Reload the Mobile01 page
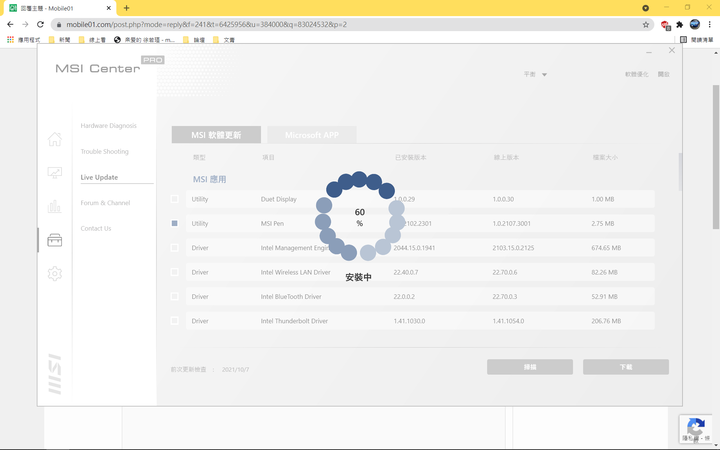The image size is (720, 450). (x=40, y=24)
